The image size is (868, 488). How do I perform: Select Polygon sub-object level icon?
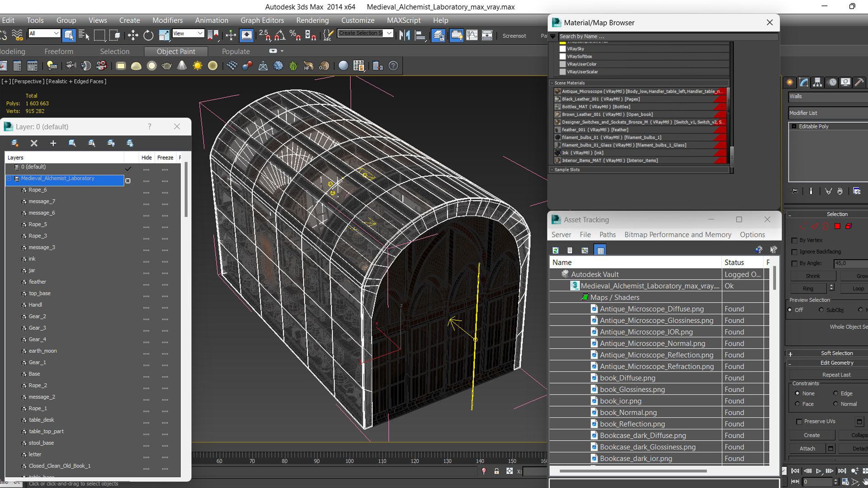click(x=837, y=226)
